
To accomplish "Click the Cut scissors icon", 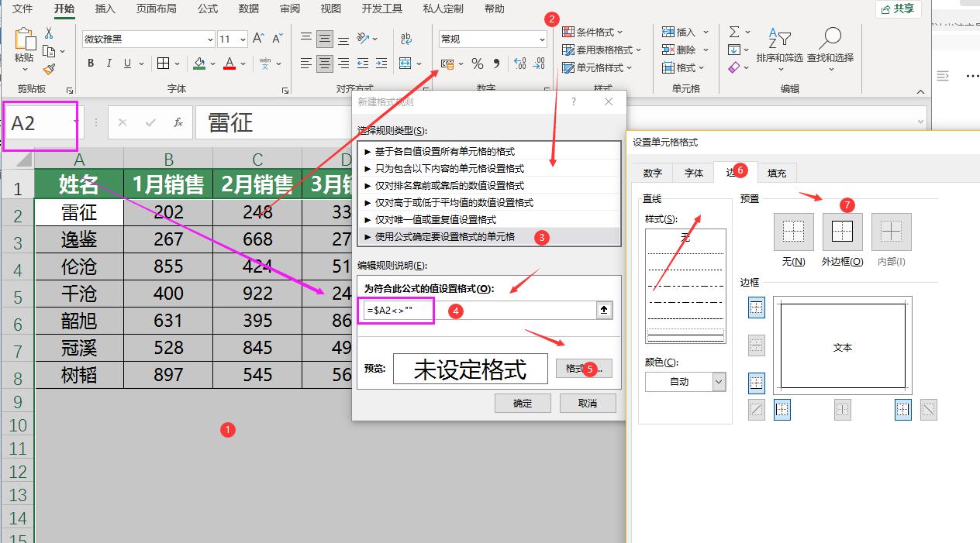I will point(49,33).
